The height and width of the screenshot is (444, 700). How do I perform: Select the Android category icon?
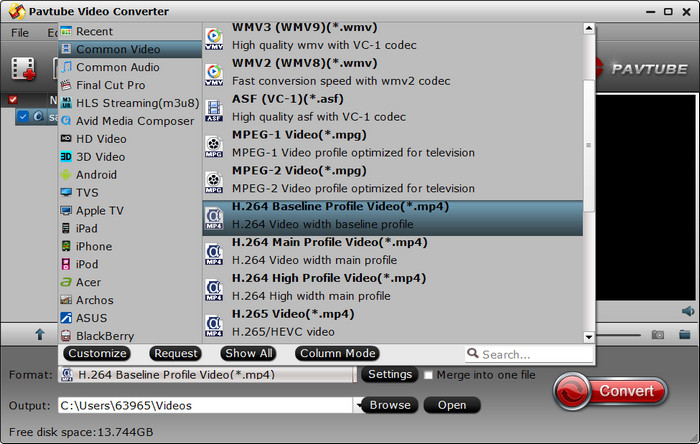point(66,175)
